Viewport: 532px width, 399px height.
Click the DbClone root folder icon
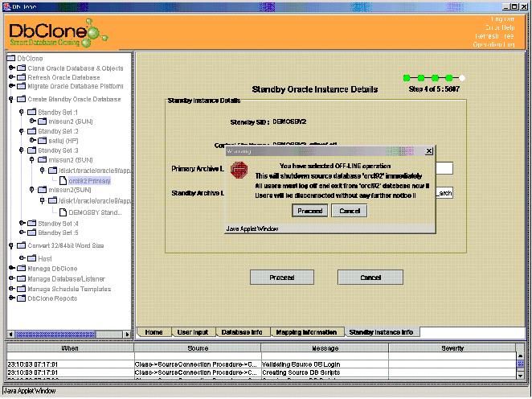tap(11, 58)
